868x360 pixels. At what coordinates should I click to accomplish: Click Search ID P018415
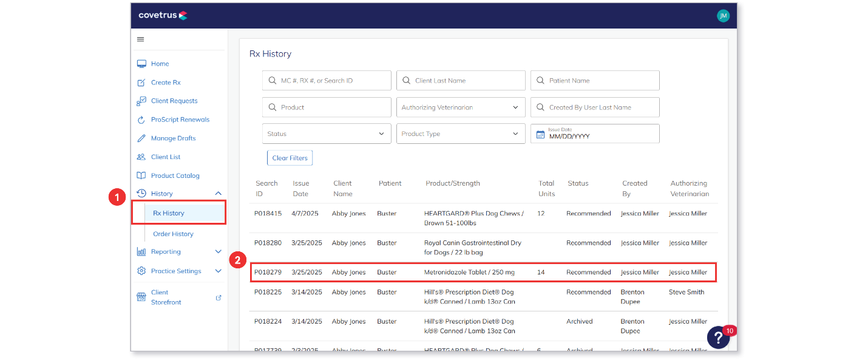pyautogui.click(x=268, y=214)
